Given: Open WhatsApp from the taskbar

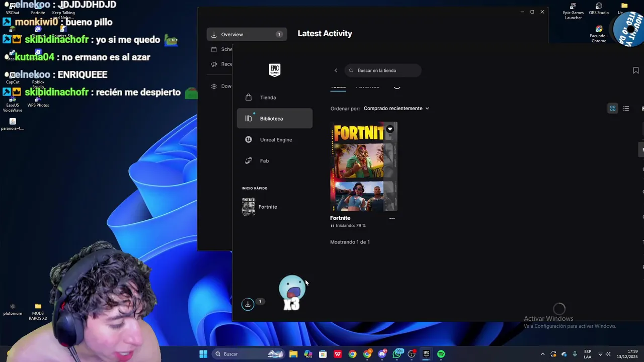Looking at the screenshot, I should tap(397, 354).
